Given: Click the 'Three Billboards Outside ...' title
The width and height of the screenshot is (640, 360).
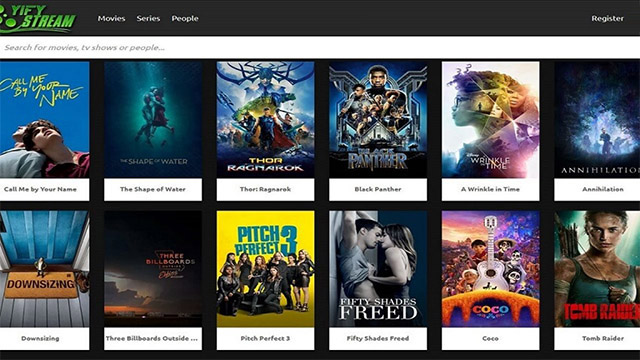Looking at the screenshot, I should [x=151, y=338].
